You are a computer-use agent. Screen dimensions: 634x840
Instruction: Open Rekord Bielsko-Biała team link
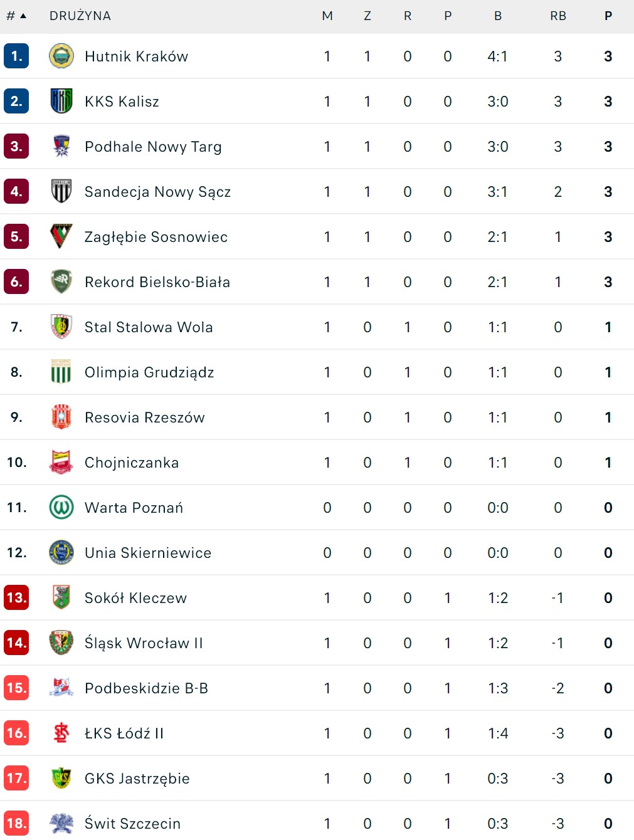(x=157, y=282)
